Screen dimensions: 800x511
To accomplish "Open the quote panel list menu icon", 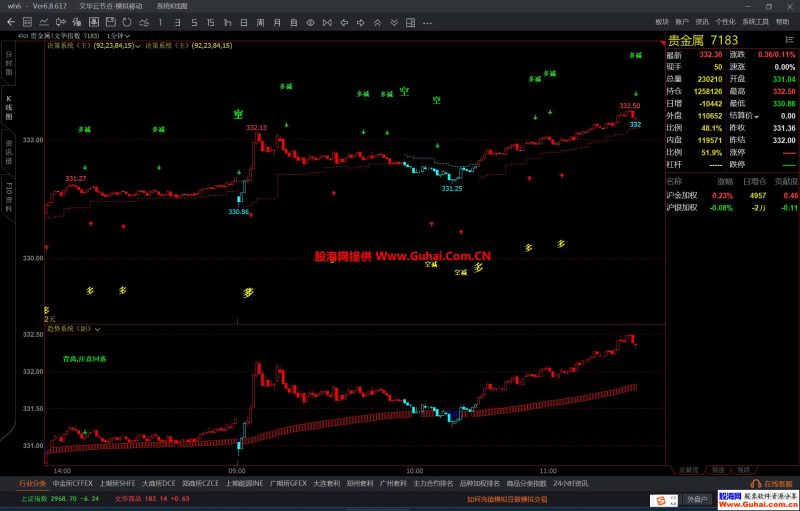I will [x=789, y=40].
